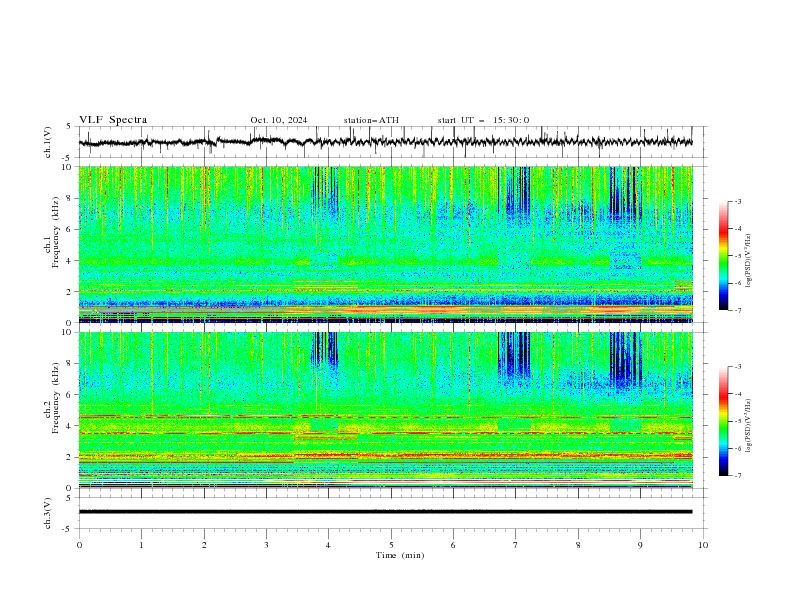792x612 pixels.
Task: Click the lower color bar 'log(PSD)(V²/Hz)' label
Action: pos(749,426)
